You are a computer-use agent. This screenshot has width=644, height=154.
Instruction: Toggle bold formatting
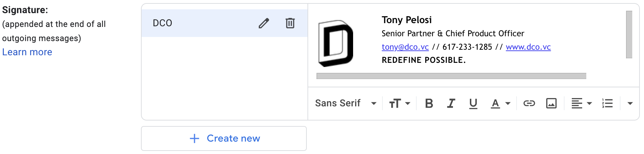click(429, 103)
